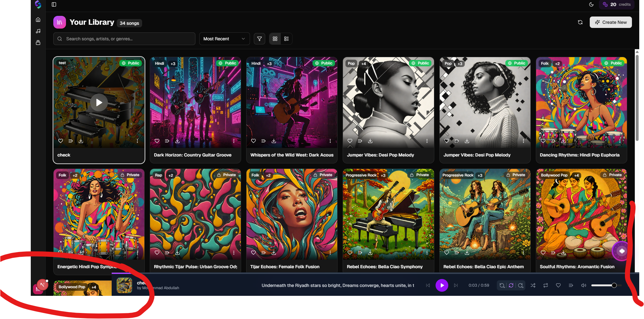Open the music note sidebar section
Viewport: 644px width, 319px height.
pyautogui.click(x=38, y=31)
